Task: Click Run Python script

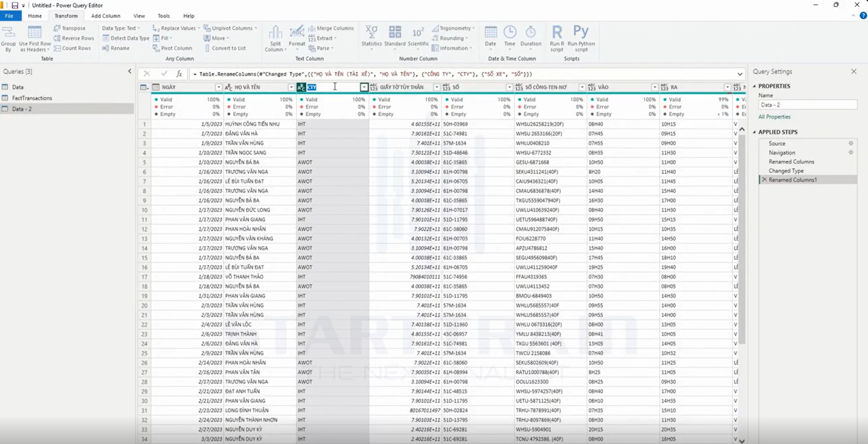Action: click(581, 39)
